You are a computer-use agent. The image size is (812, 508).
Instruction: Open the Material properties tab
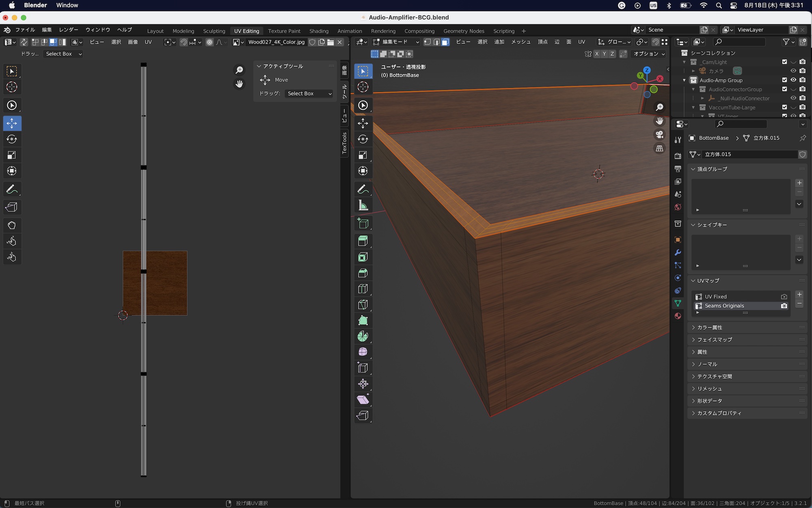[678, 316]
